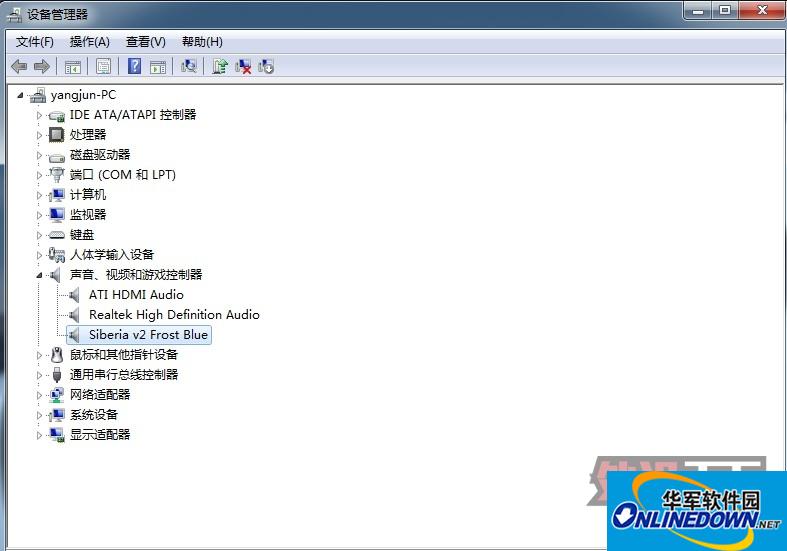Maximize the 设备管理器 window
The height and width of the screenshot is (551, 787).
point(725,10)
